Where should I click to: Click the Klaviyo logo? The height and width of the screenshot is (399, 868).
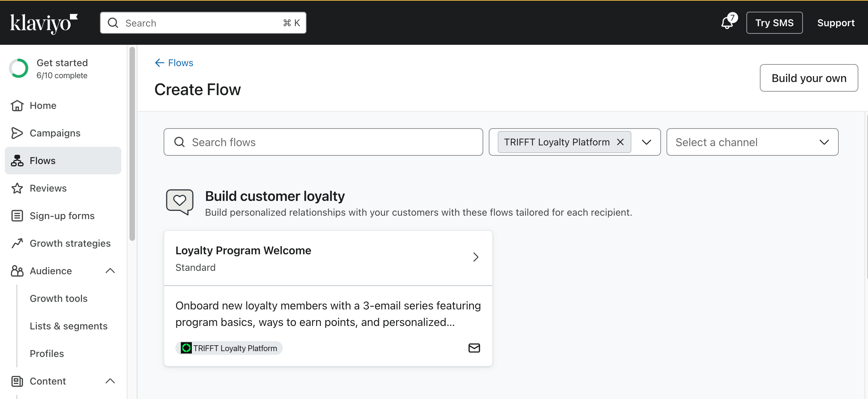point(44,23)
